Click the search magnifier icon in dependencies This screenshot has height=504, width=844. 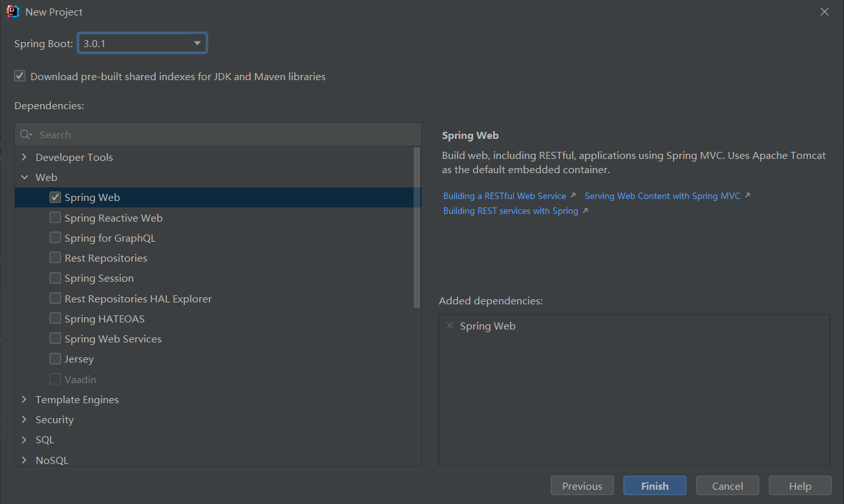point(26,134)
